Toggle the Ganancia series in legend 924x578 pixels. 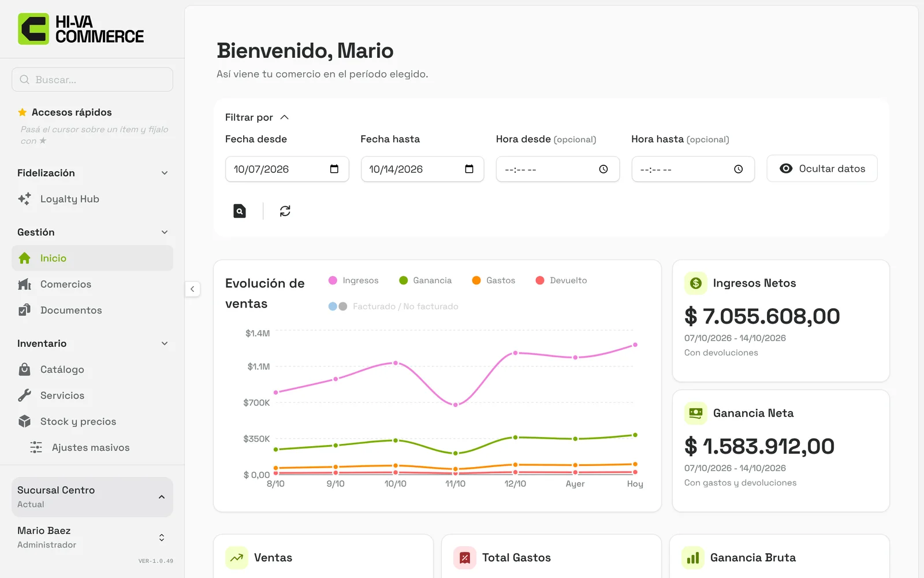(426, 280)
